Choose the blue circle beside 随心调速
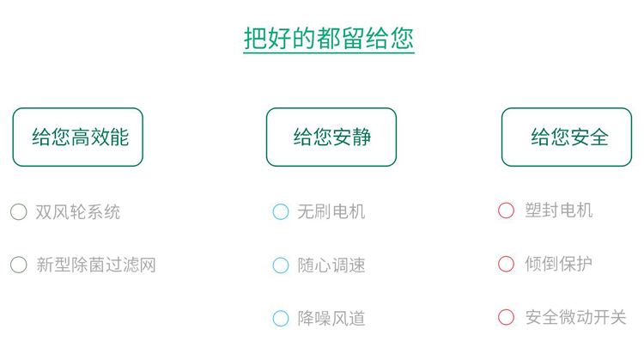Viewport: 644px width, 354px height. click(281, 265)
